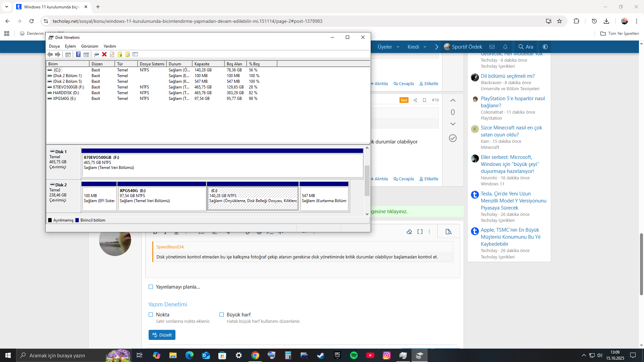Click Cevapla on post #19
This screenshot has width=644, height=362.
pos(404,179)
